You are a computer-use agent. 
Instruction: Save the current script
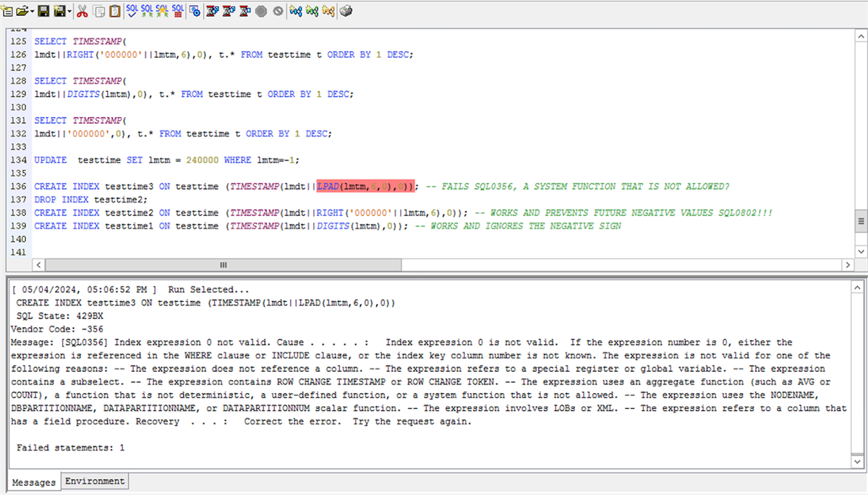coord(43,11)
